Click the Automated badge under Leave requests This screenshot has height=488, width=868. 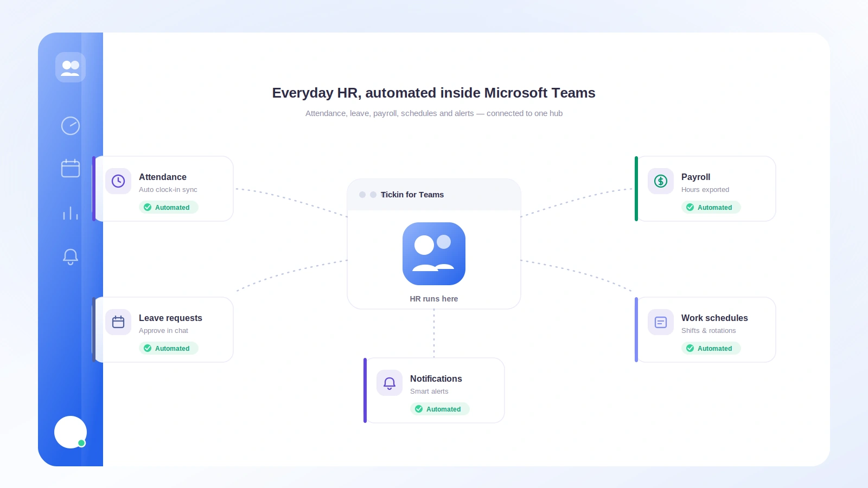[169, 348]
